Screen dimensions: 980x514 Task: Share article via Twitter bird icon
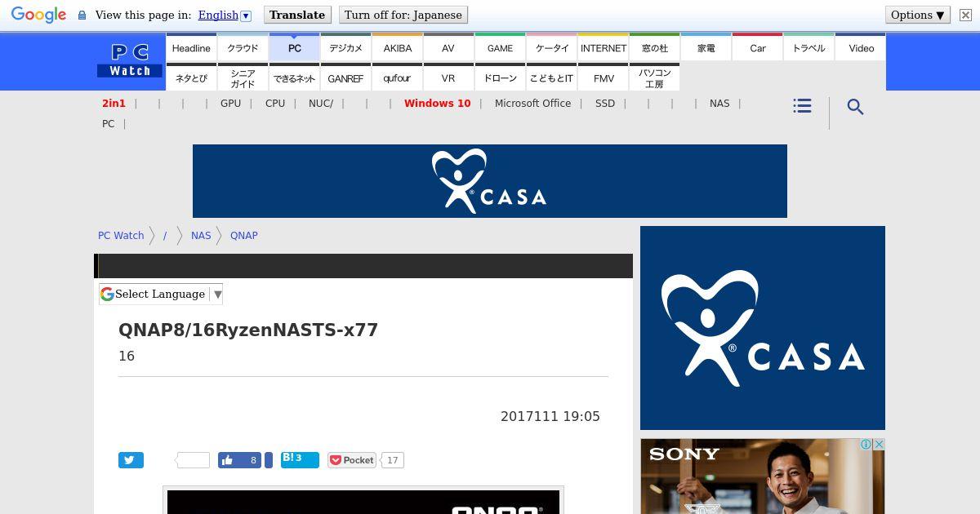point(131,460)
